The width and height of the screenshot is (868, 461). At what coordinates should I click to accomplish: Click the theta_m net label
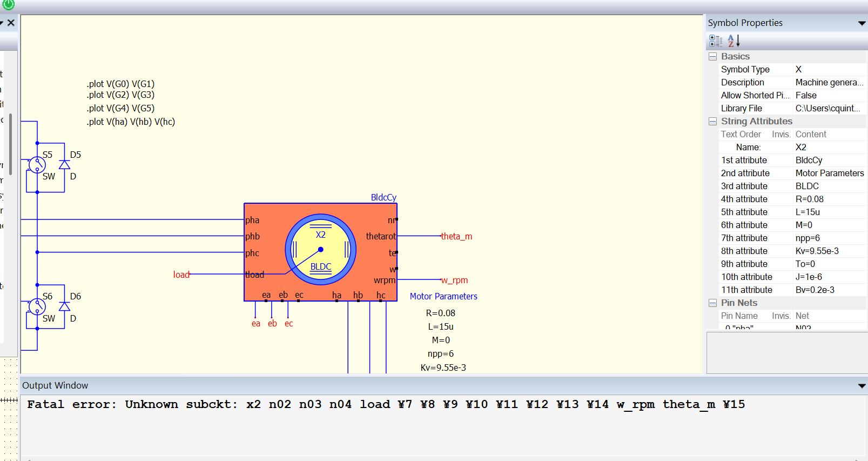[x=456, y=237]
